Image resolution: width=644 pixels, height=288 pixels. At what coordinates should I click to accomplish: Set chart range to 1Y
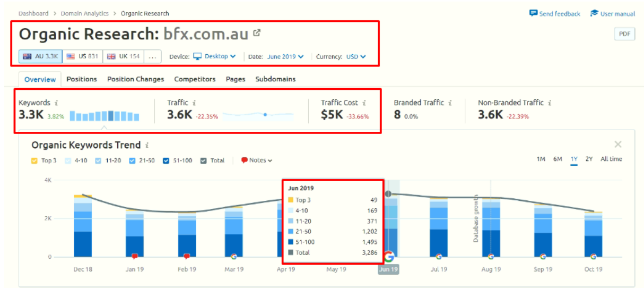pyautogui.click(x=574, y=159)
